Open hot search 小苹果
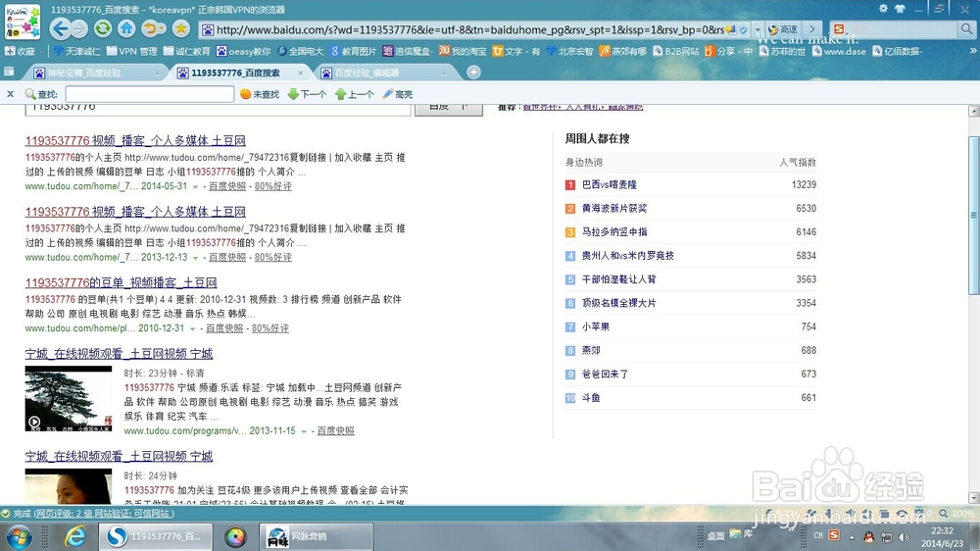The image size is (980, 551). tap(596, 326)
